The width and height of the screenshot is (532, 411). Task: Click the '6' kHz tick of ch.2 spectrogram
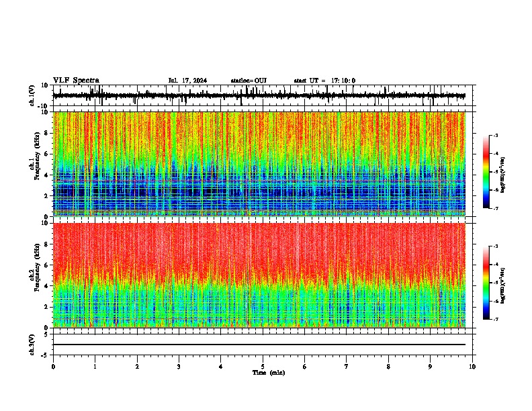click(x=47, y=265)
